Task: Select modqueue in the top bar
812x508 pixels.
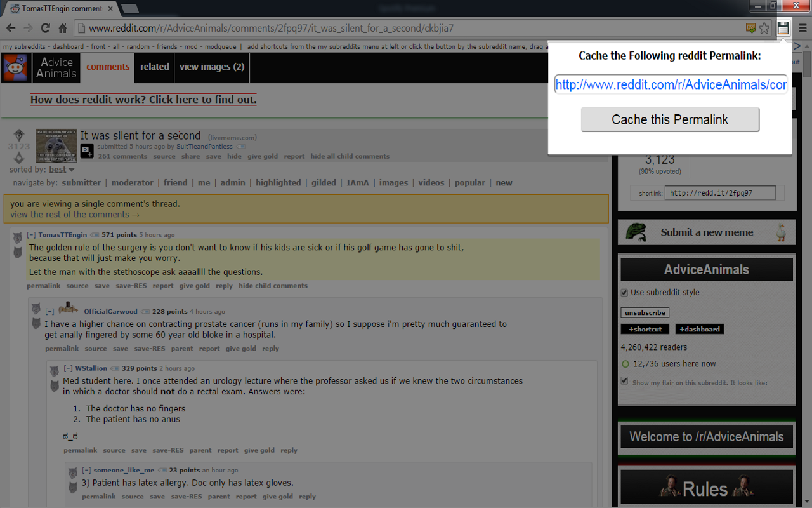Action: coord(221,46)
